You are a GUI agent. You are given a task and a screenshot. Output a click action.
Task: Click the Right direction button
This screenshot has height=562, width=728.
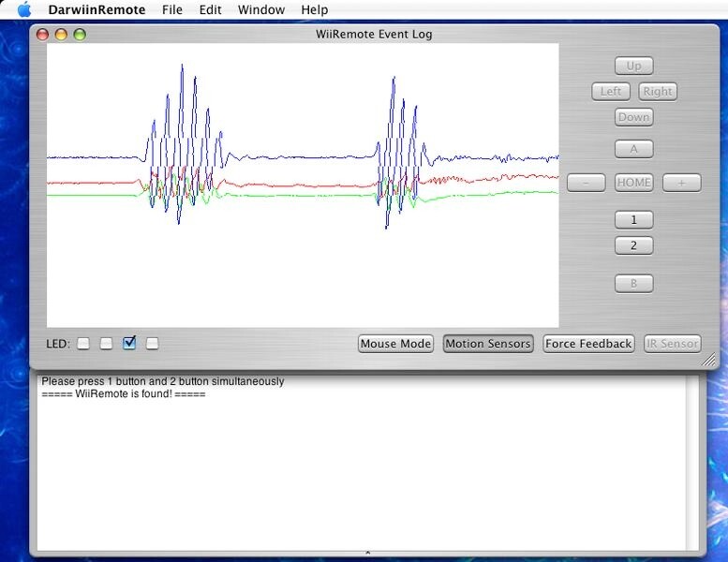coord(658,92)
